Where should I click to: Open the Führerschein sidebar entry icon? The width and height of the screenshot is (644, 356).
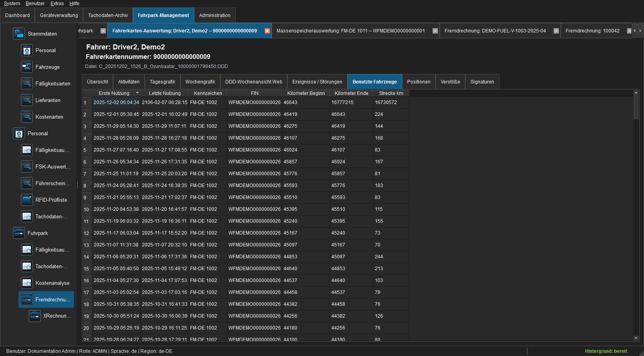coord(26,183)
